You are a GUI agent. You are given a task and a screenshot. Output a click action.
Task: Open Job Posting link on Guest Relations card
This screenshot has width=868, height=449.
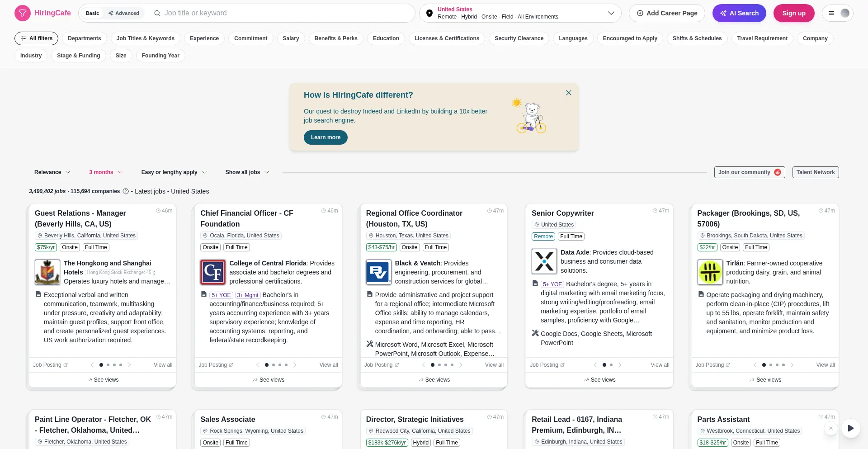tap(50, 365)
